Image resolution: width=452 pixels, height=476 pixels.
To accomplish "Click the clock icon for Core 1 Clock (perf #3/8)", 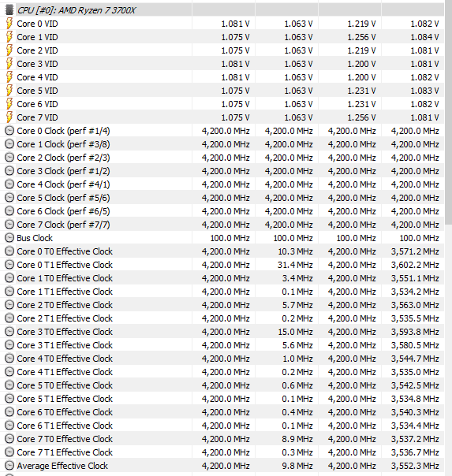I will click(x=9, y=144).
